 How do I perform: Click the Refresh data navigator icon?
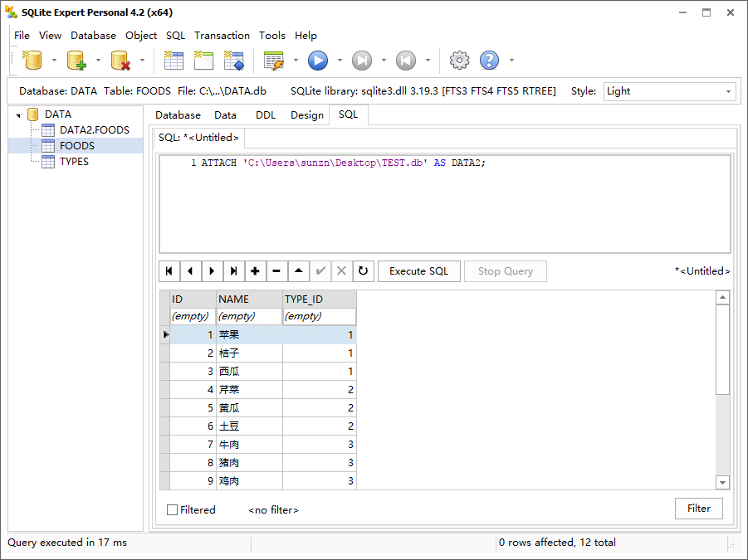tap(363, 271)
